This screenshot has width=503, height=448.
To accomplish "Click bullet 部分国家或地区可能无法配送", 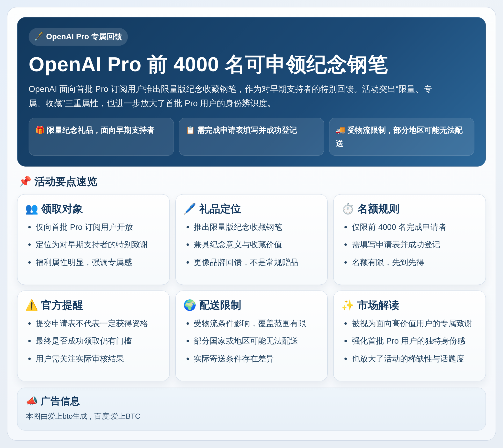I will pos(246,341).
